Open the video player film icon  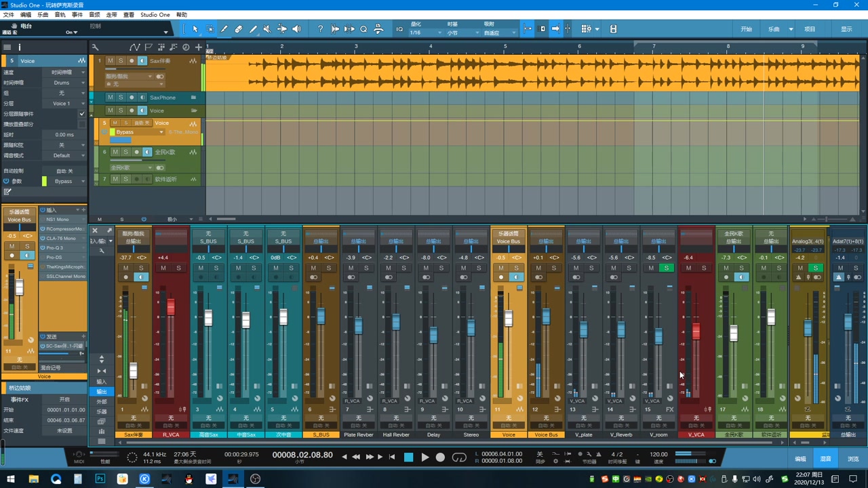pos(613,29)
